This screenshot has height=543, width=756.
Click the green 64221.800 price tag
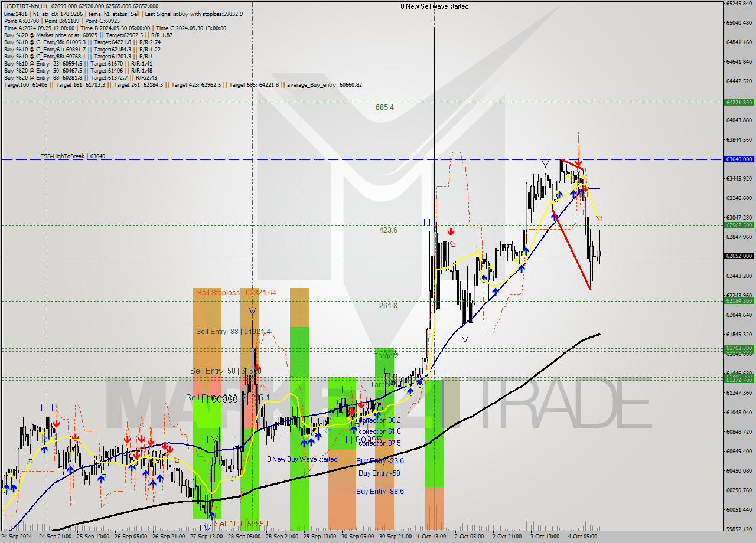pyautogui.click(x=738, y=102)
